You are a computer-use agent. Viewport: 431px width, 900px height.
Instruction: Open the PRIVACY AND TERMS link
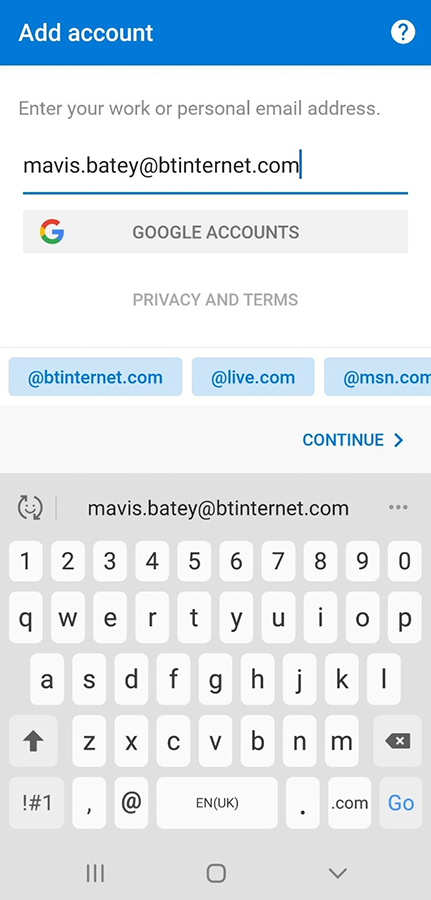pos(215,300)
